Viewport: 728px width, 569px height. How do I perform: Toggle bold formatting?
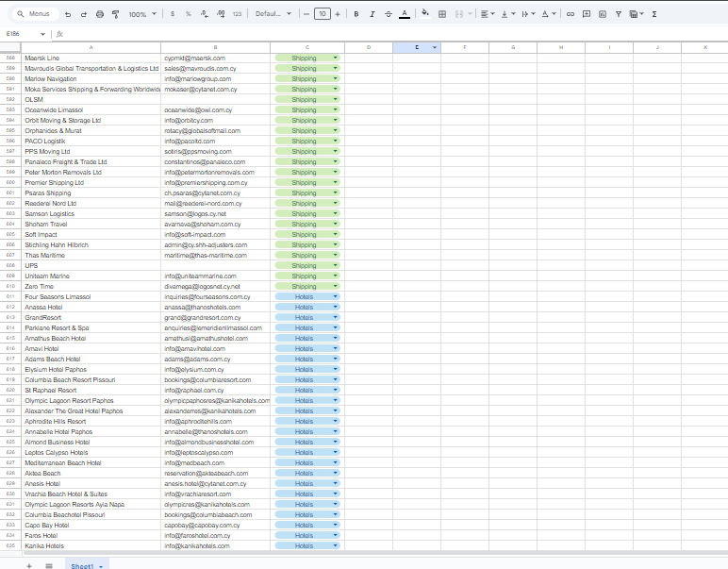click(x=356, y=14)
